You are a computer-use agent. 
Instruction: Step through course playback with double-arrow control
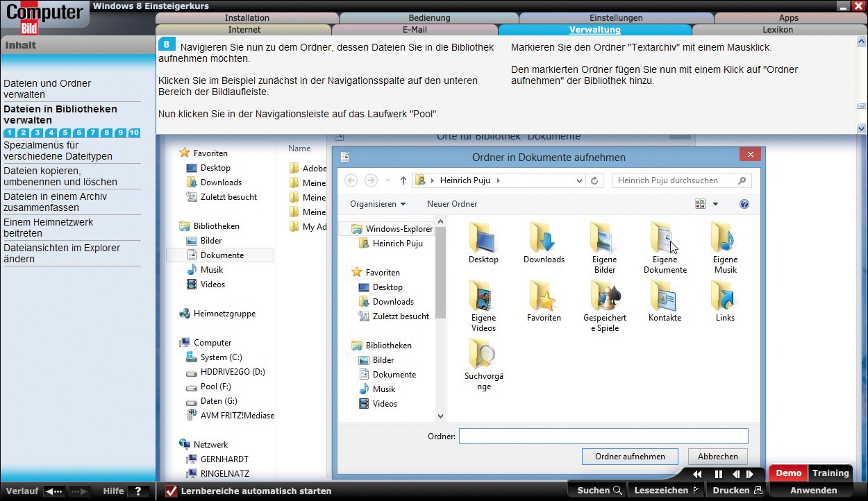pyautogui.click(x=742, y=474)
